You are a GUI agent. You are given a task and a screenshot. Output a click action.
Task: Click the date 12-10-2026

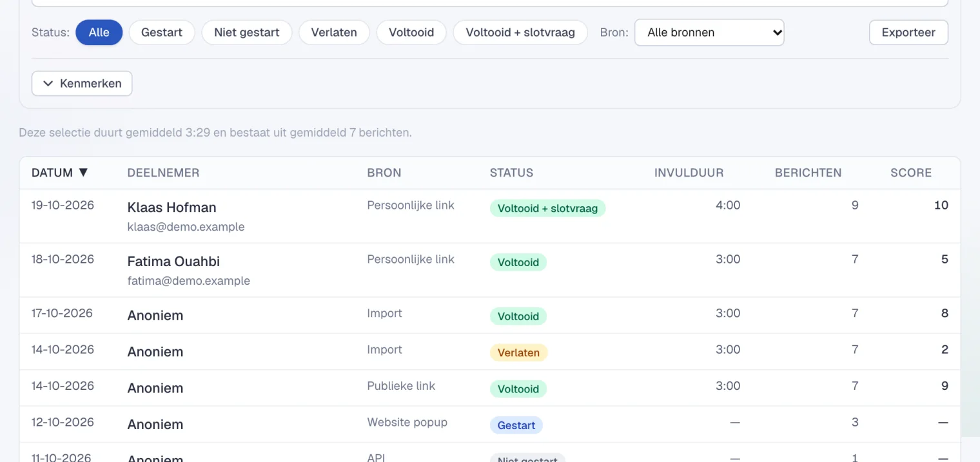coord(63,423)
